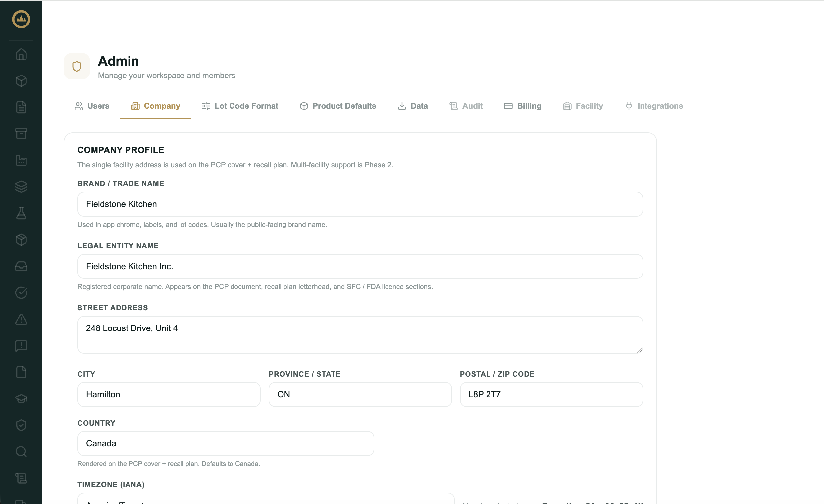824x504 pixels.
Task: Click the "COUNTRY" label
Action: click(96, 423)
